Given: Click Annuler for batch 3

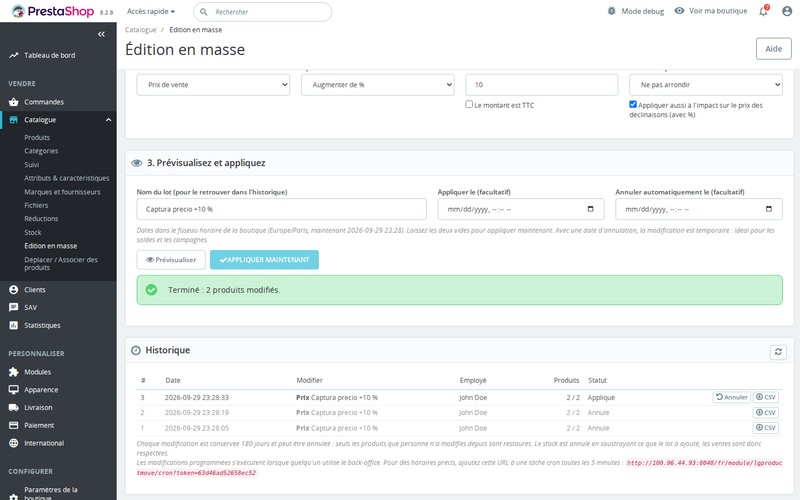Looking at the screenshot, I should coord(732,397).
